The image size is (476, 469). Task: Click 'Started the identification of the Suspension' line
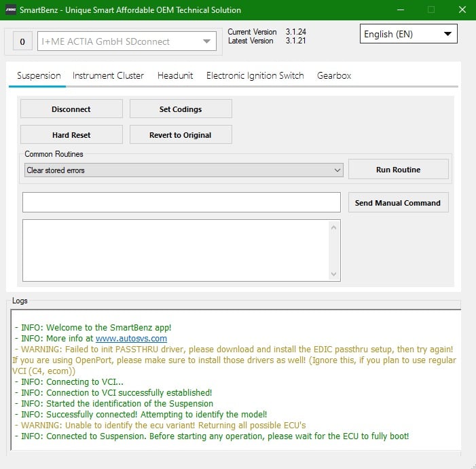tap(114, 403)
